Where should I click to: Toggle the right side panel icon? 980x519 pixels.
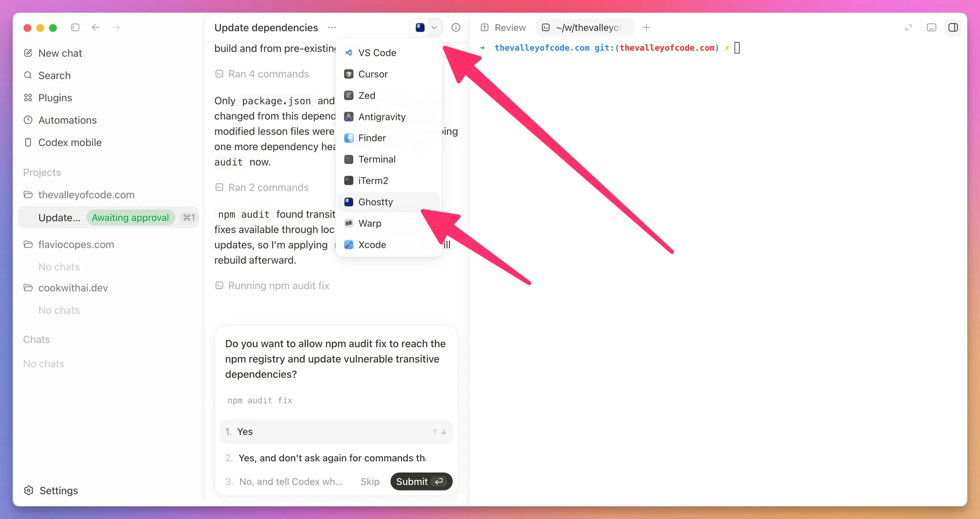coord(953,27)
